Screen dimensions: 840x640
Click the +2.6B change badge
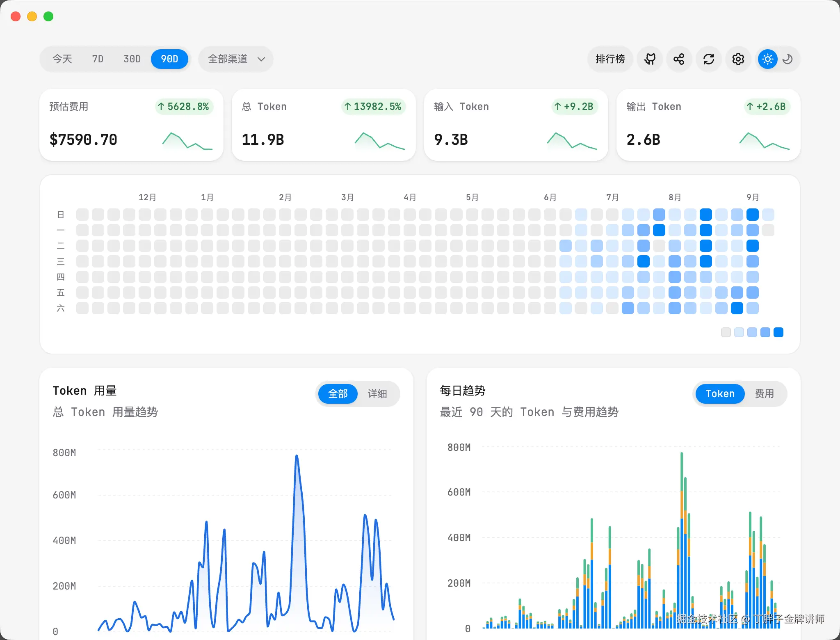767,107
